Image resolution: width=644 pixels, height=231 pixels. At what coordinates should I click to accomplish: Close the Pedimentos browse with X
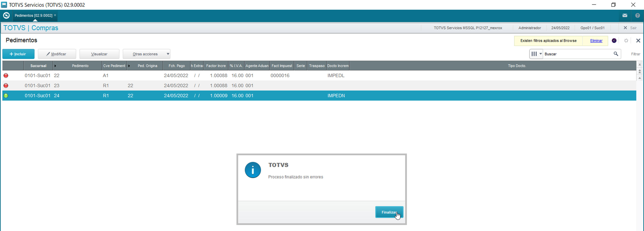click(638, 41)
